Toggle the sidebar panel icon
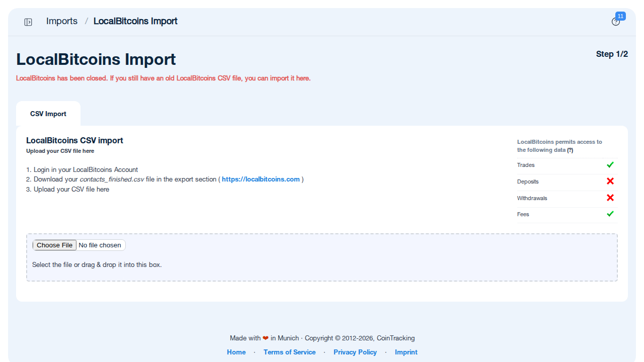Screen dimensions: 644x362 [x=28, y=22]
